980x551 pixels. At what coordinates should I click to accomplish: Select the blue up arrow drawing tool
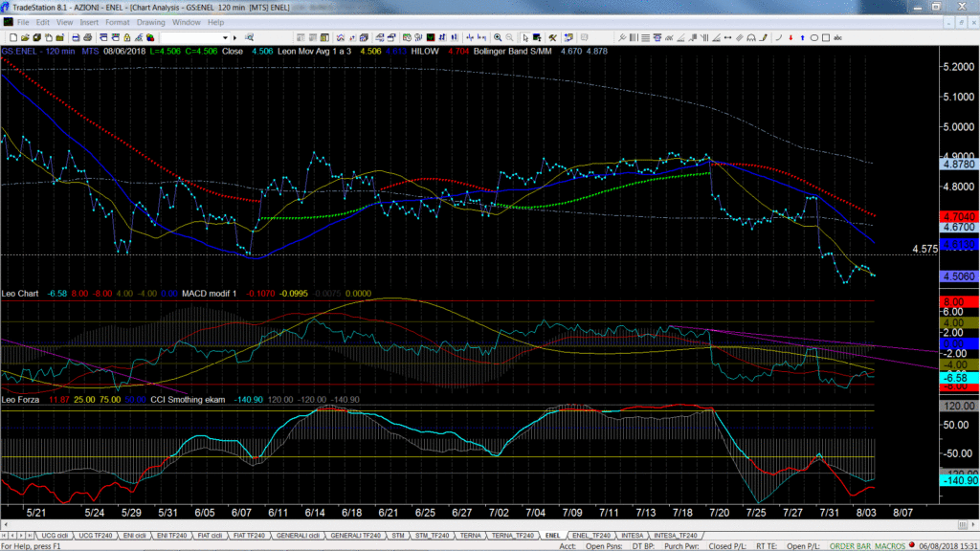[803, 38]
